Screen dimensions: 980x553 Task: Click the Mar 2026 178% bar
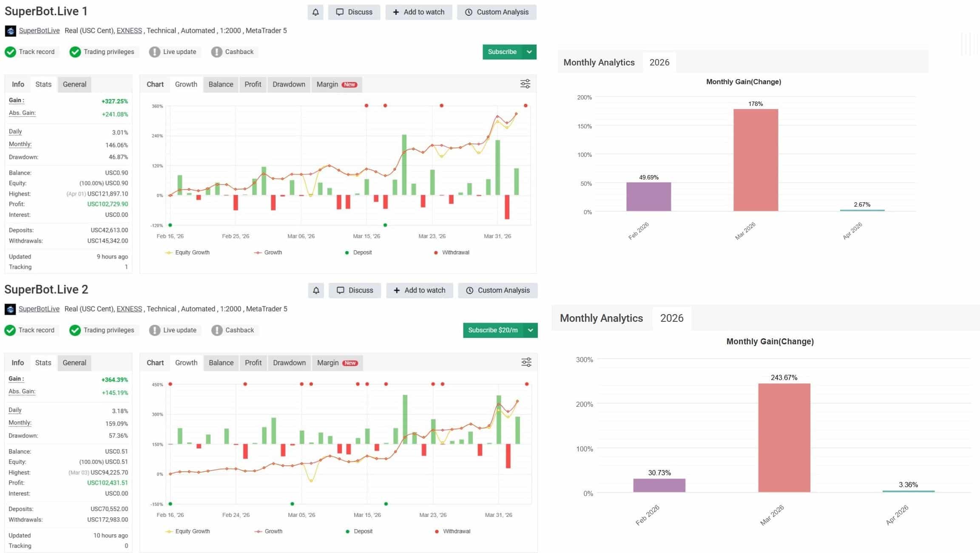coord(756,160)
